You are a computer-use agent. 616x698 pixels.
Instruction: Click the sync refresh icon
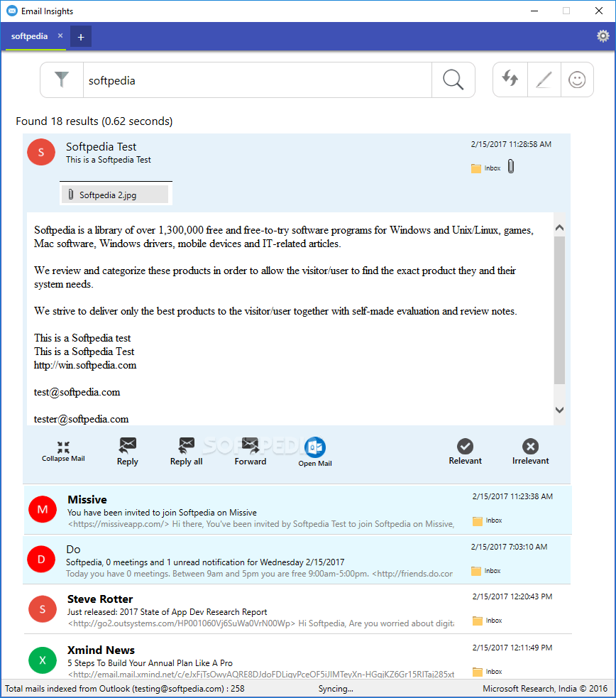click(x=510, y=80)
